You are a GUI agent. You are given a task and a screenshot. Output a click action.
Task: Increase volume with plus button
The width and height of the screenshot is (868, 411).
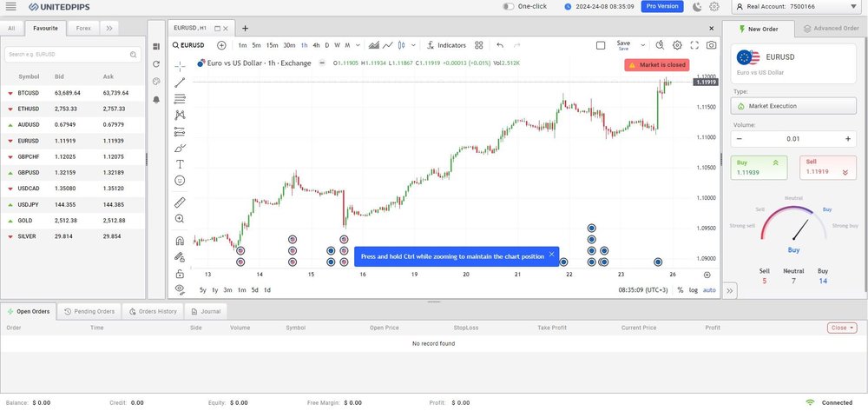pyautogui.click(x=847, y=139)
